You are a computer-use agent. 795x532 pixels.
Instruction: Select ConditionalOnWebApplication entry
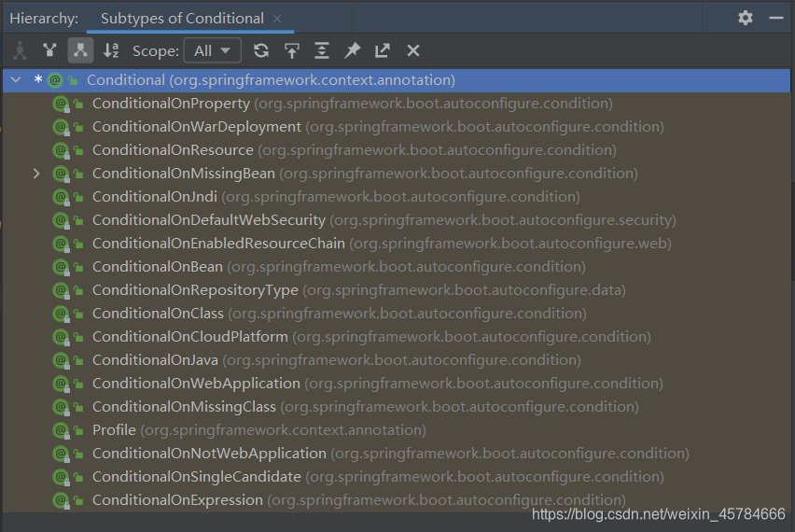(x=397, y=384)
